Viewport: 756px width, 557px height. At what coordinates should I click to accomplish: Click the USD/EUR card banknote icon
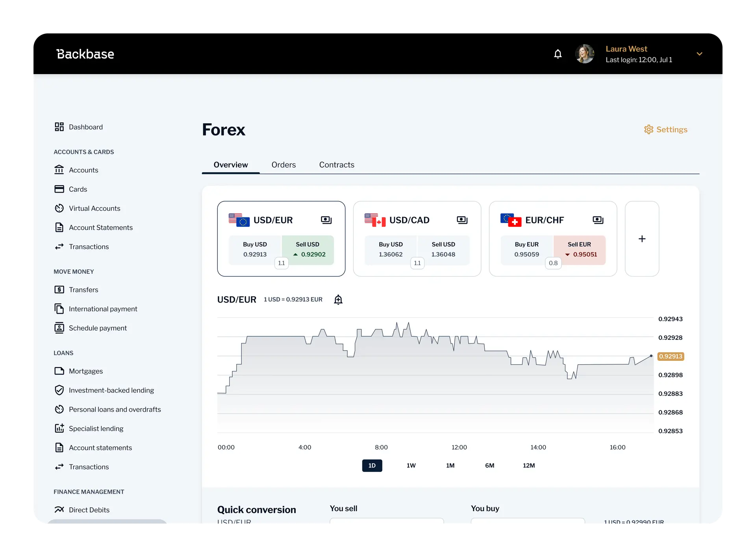[326, 220]
